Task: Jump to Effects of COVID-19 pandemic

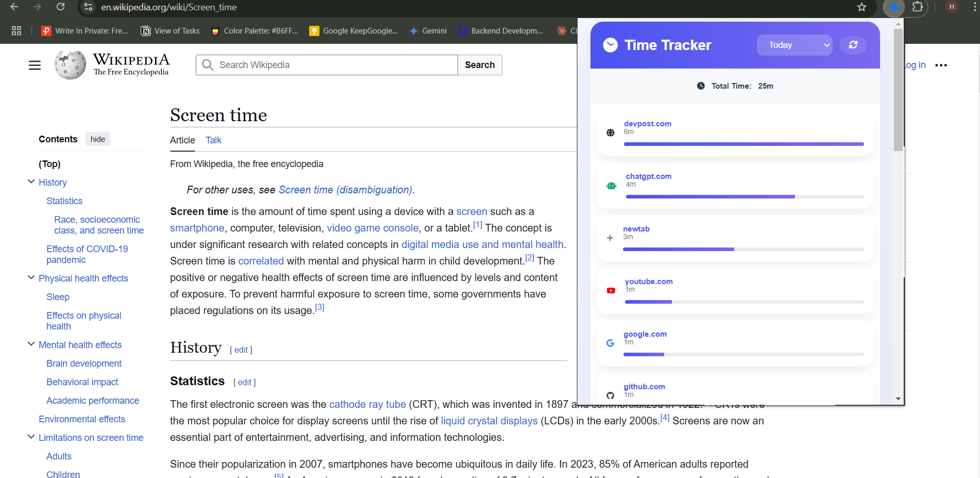Action: [x=87, y=254]
